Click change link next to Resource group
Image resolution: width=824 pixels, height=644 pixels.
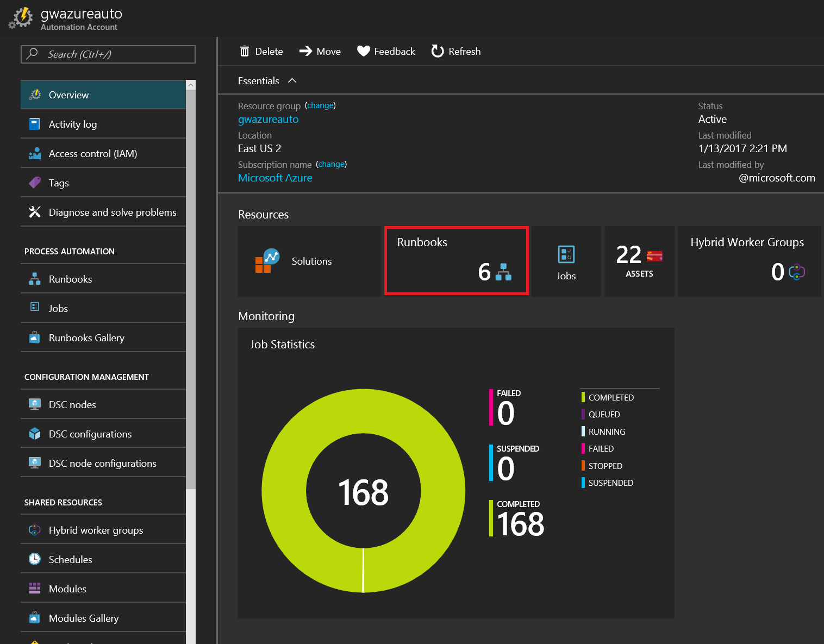[320, 105]
